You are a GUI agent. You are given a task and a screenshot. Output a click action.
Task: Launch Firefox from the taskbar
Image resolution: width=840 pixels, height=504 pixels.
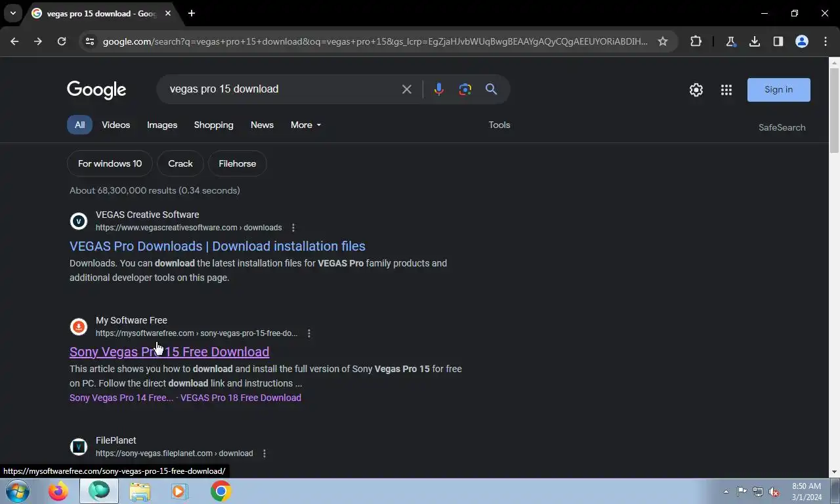click(58, 491)
